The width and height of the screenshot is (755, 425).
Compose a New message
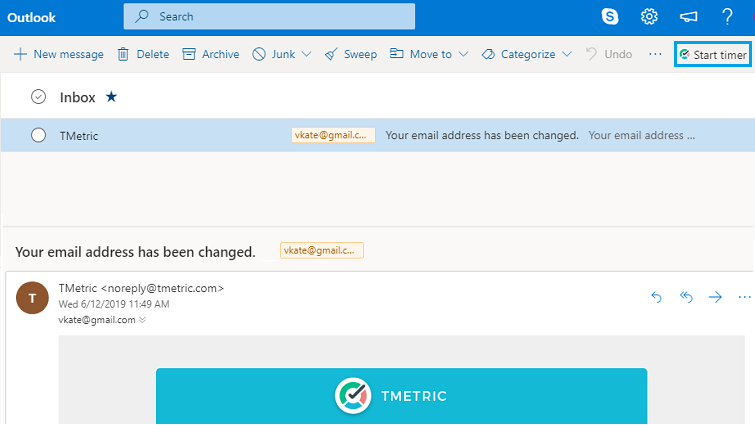click(x=59, y=54)
